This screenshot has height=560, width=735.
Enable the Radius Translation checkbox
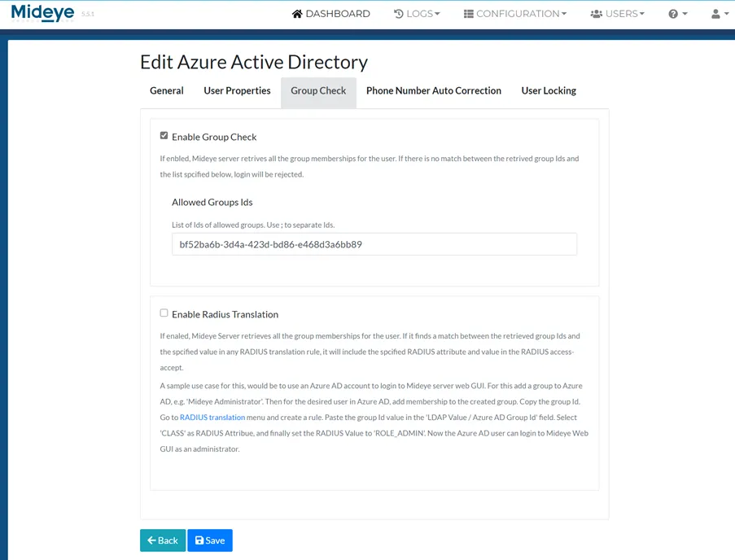pos(164,313)
